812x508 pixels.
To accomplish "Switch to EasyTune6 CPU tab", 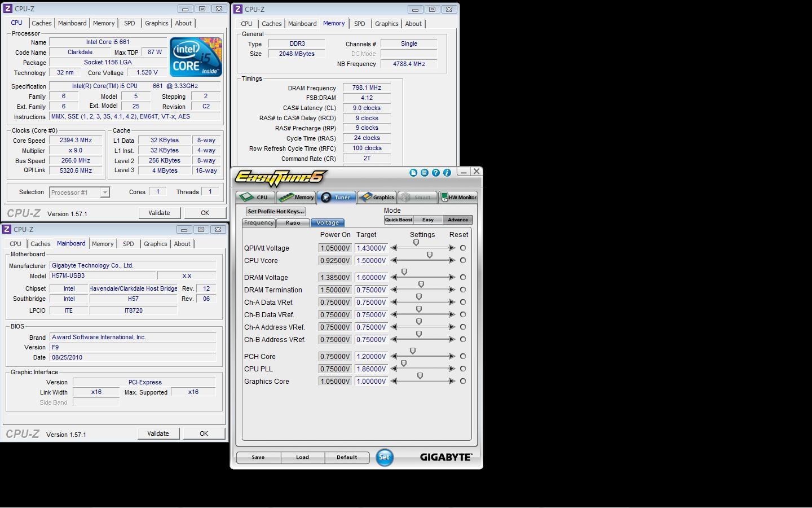I will [x=255, y=197].
